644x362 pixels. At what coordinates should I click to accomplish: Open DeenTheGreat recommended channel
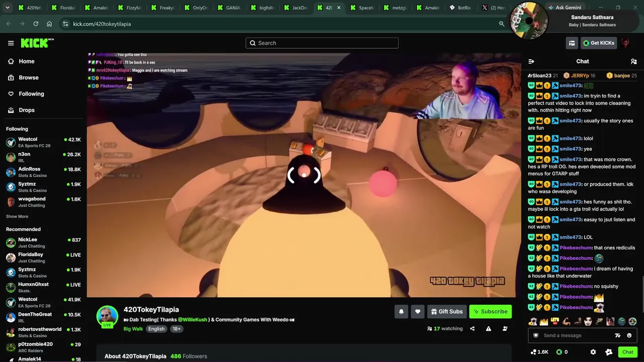[43, 317]
